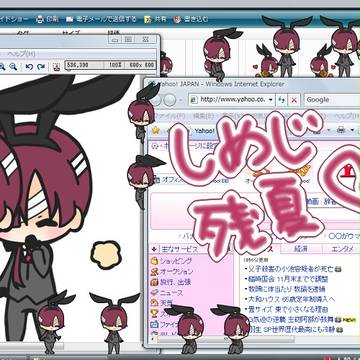Open the ショッピング link
Screen dimensions: 360x360
point(176,261)
